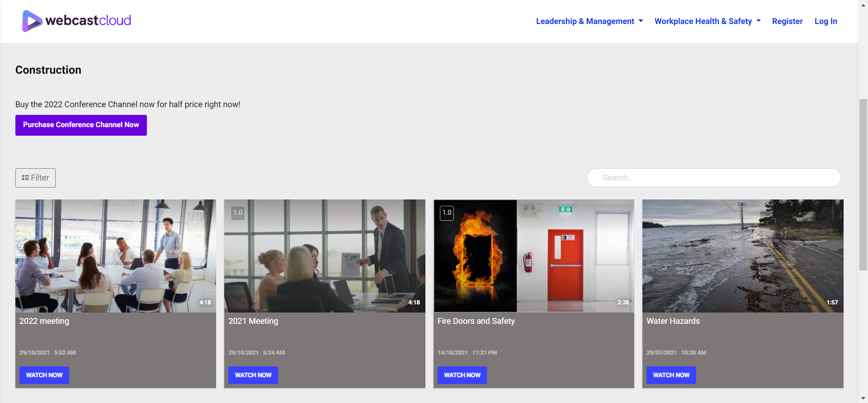The image size is (868, 403).
Task: Watch Fire Doors and Safety now
Action: pyautogui.click(x=462, y=375)
